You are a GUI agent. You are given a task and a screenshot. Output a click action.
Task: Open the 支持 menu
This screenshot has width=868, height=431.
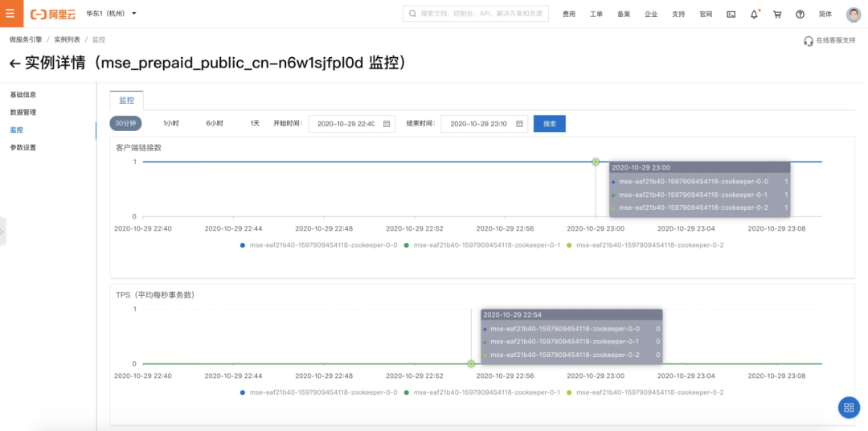pos(678,14)
